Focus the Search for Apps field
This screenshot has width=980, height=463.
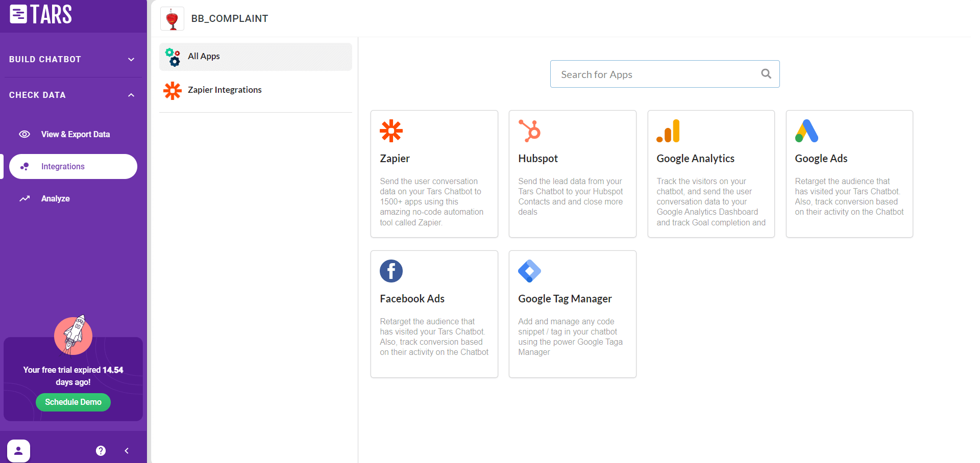point(656,74)
